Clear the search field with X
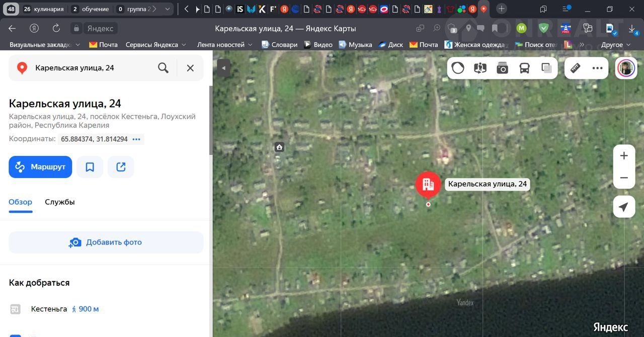Viewport: 644px width, 337px height. (x=190, y=68)
